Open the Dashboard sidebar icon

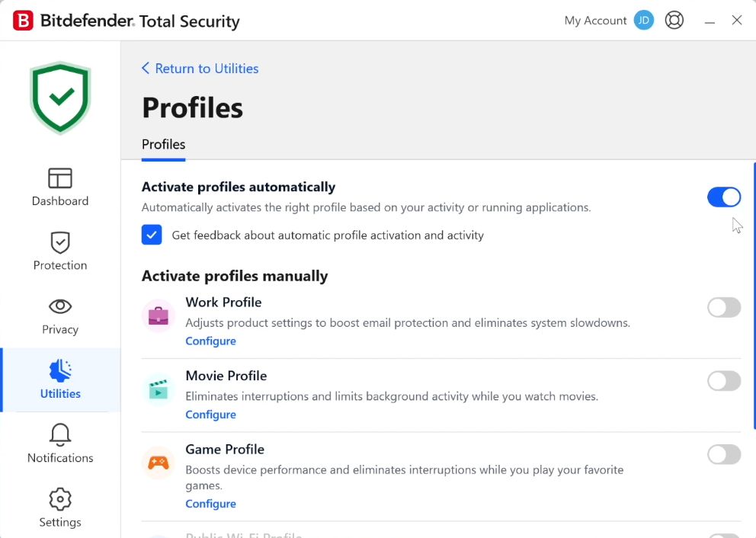click(60, 178)
